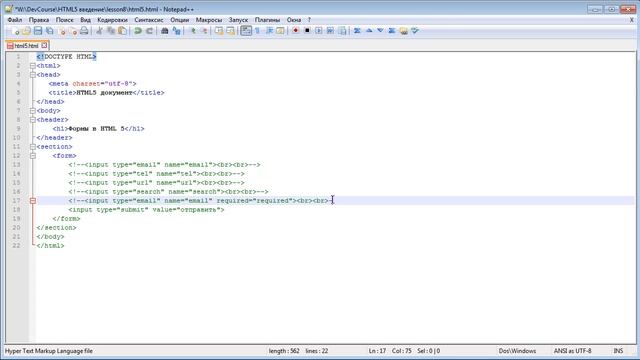Click the blue up-triangle plugin icon
The width and height of the screenshot is (640, 360).
coord(369,31)
